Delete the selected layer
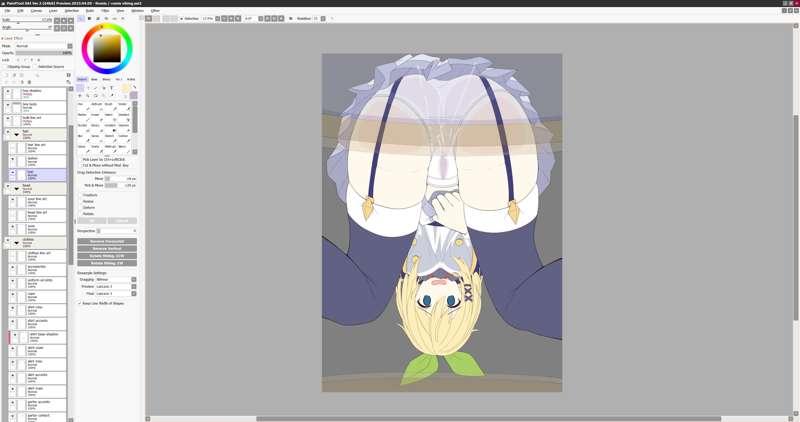800x422 pixels. tap(29, 82)
